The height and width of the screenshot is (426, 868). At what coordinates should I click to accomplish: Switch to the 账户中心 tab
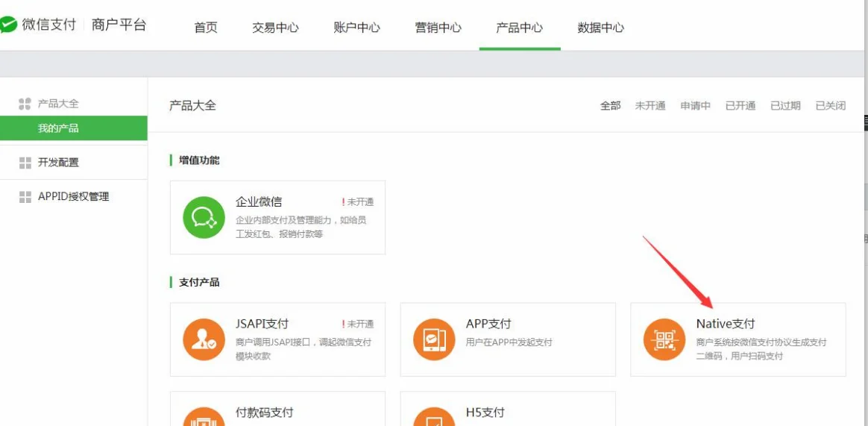tap(356, 27)
